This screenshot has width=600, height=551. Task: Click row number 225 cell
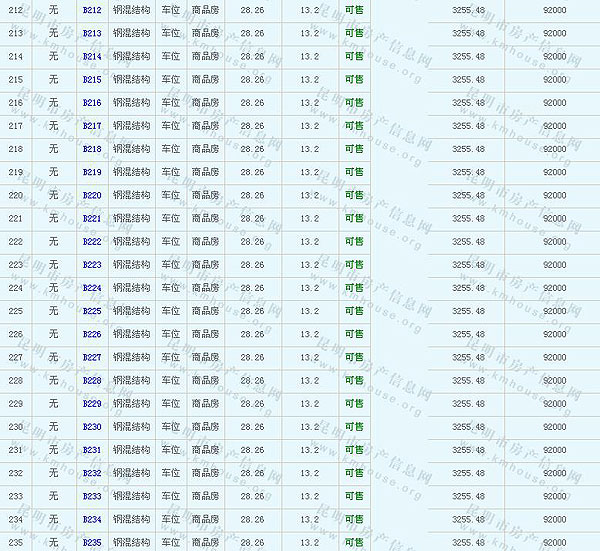point(15,311)
